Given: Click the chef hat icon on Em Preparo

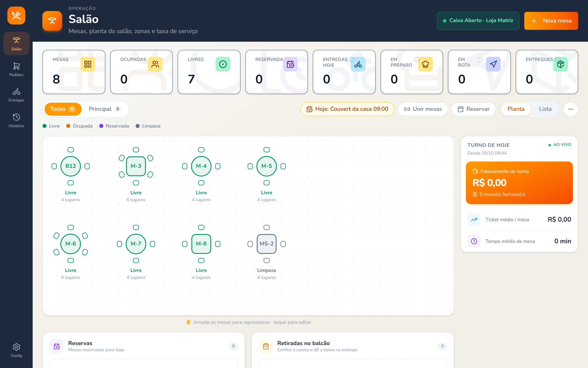Looking at the screenshot, I should (425, 64).
